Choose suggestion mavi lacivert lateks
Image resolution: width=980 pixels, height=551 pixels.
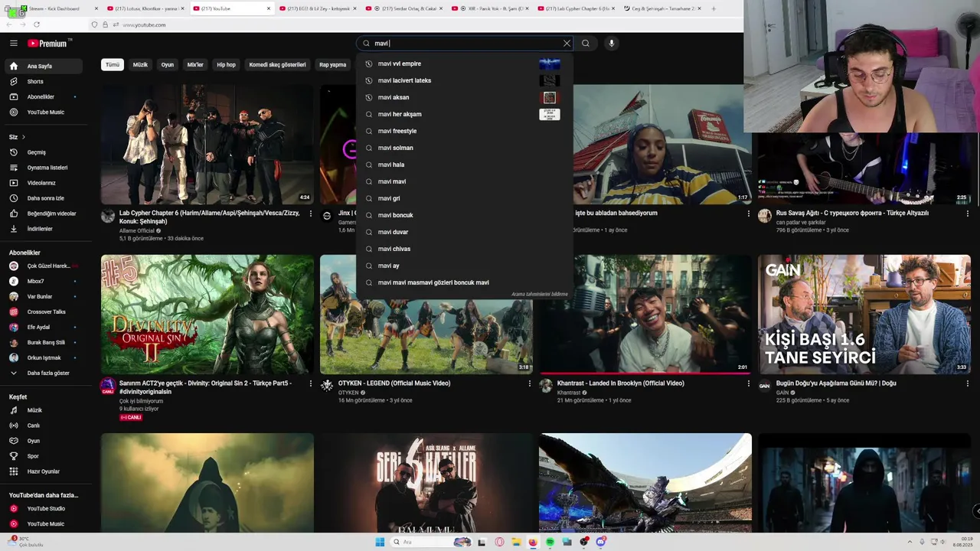[x=464, y=80]
